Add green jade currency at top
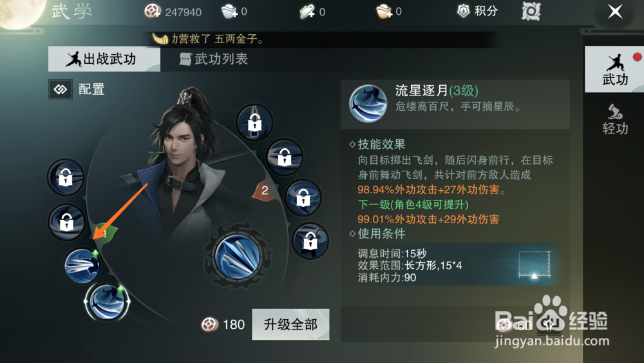This screenshot has width=644, height=363. point(307,12)
